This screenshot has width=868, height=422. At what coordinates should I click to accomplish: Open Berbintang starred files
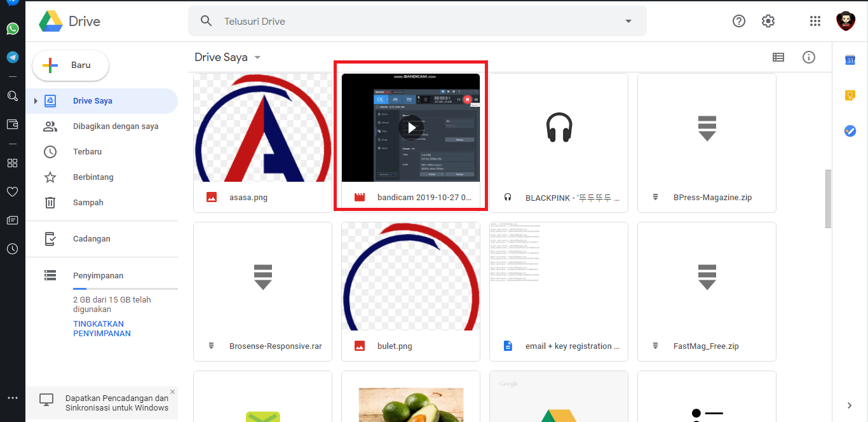102,177
